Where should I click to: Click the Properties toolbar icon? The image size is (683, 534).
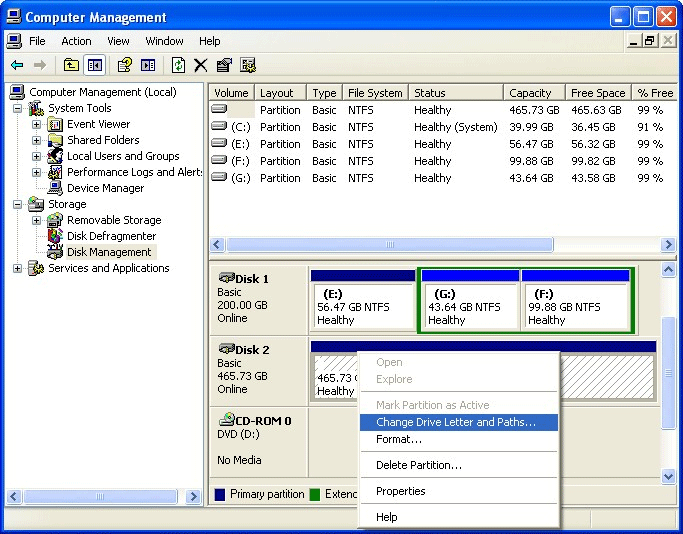(224, 65)
